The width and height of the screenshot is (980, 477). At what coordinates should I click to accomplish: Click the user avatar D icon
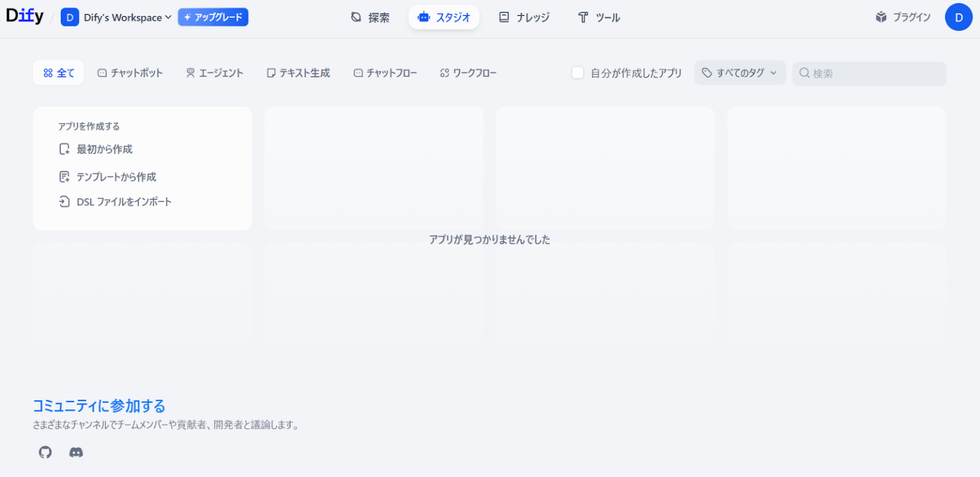point(958,17)
